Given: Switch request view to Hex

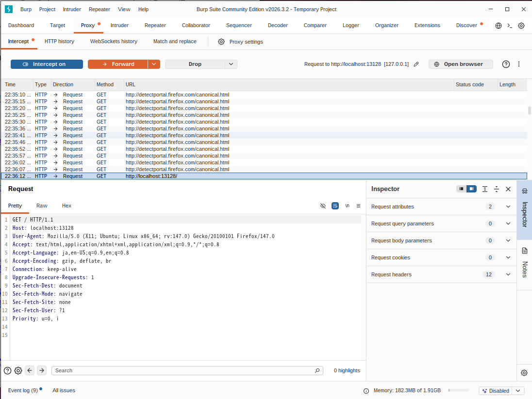Looking at the screenshot, I should click(x=66, y=206).
